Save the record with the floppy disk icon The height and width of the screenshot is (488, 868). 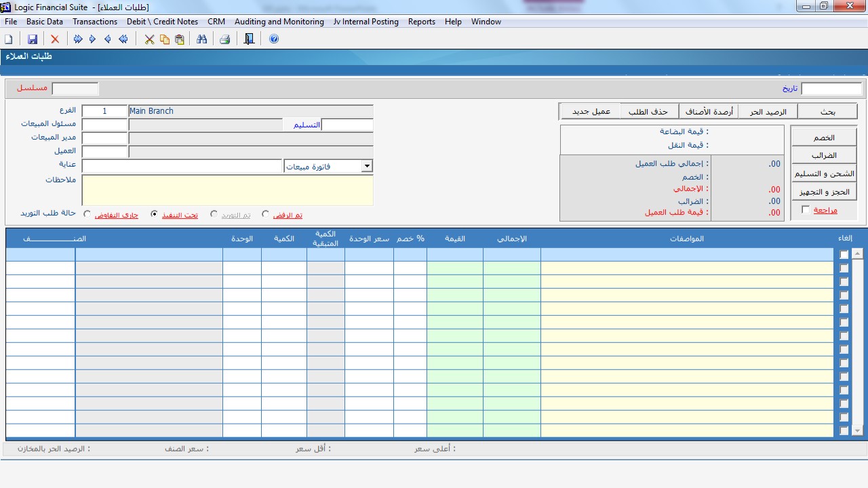33,39
